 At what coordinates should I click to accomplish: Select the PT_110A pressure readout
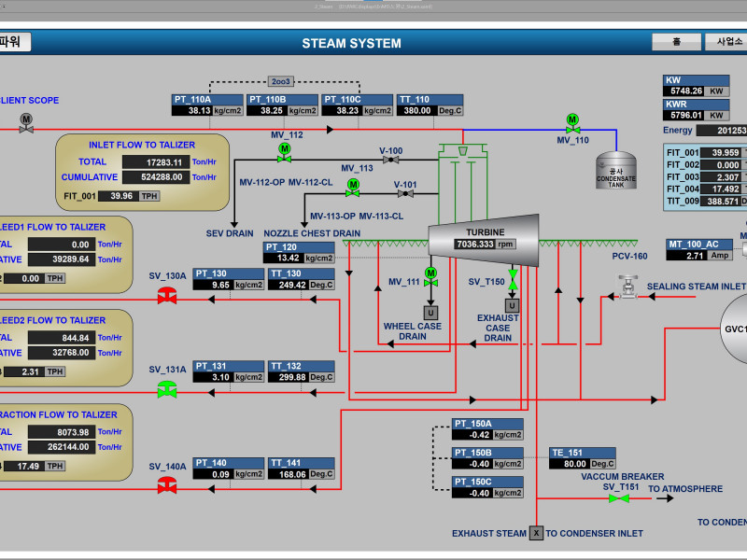click(x=207, y=105)
